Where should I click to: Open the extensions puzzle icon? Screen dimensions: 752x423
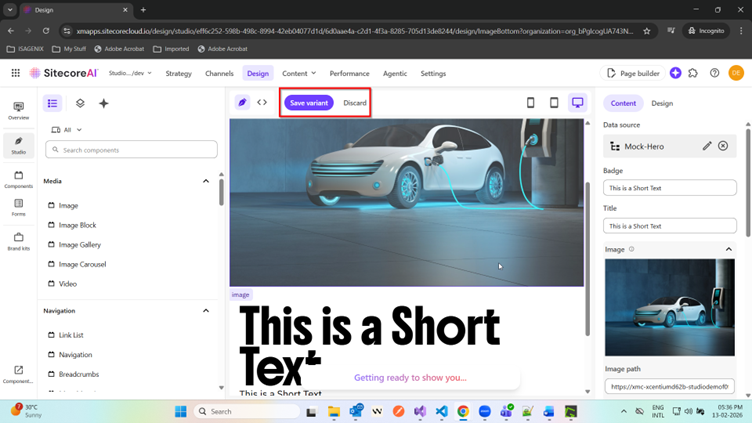click(693, 73)
